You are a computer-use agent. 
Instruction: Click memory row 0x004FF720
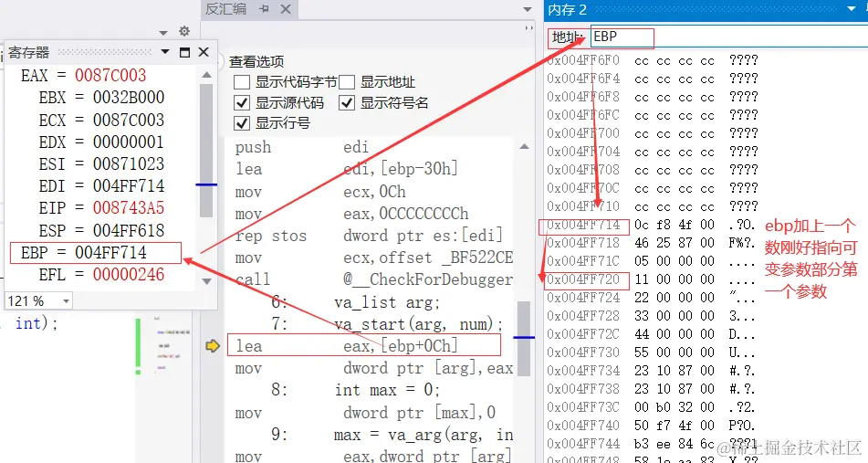click(652, 279)
